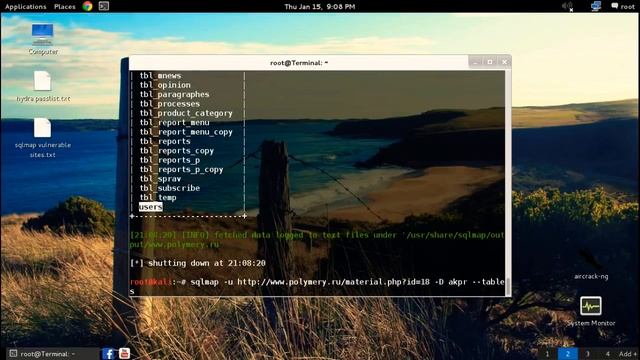The width and height of the screenshot is (640, 360).
Task: Select the sqlmap vulnerable sites.txt file icon
Action: [42, 138]
